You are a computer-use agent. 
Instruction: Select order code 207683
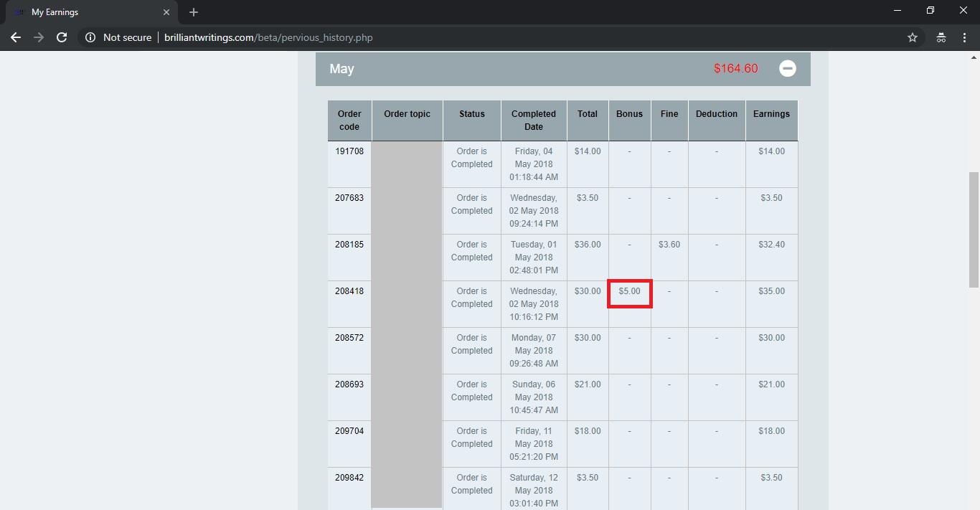tap(349, 198)
